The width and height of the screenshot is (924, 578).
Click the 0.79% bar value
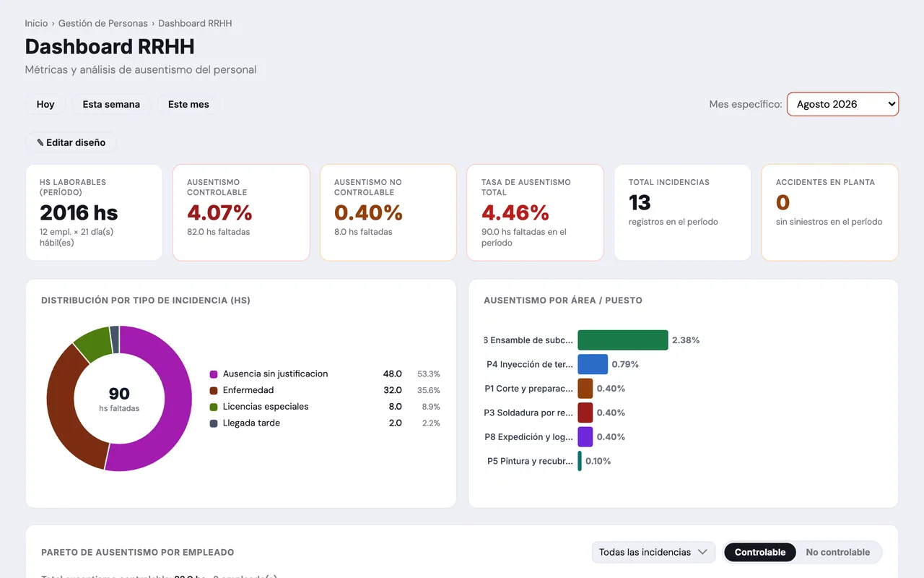tap(625, 364)
